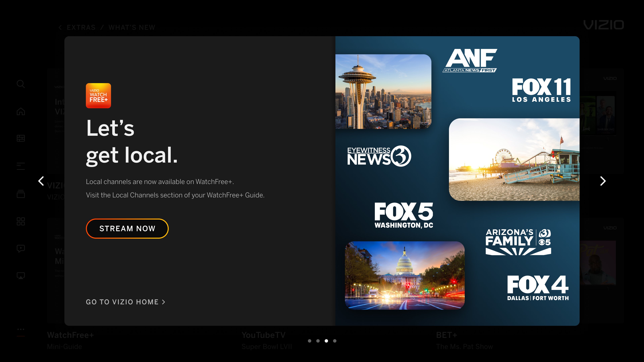Select the second carousel page dot
This screenshot has width=644, height=362.
tap(318, 341)
